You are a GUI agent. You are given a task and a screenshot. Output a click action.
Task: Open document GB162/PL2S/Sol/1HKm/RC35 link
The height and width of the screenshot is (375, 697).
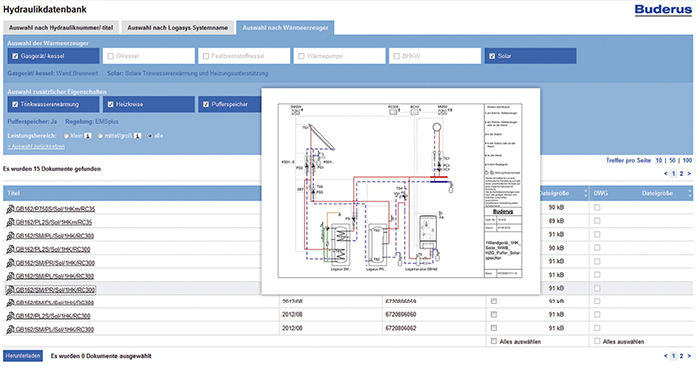tap(54, 222)
